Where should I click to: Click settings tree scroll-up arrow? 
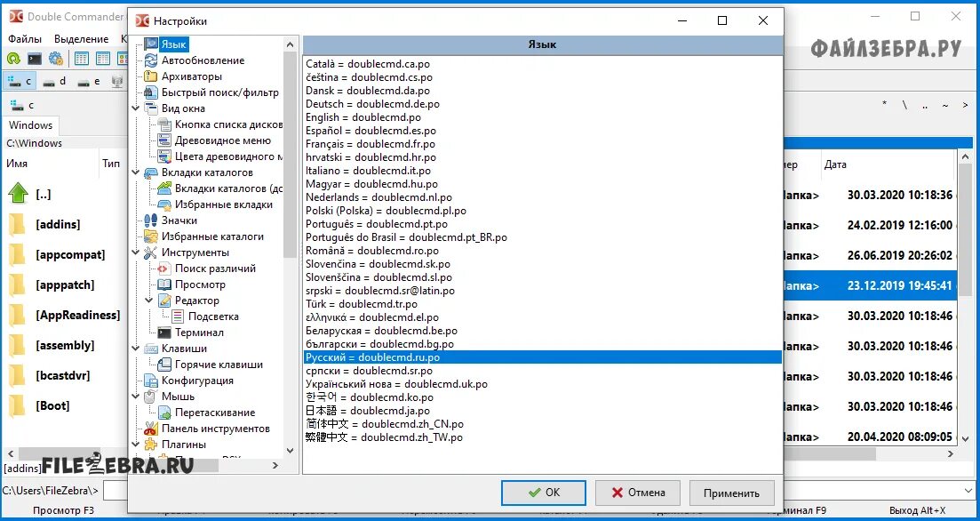coord(290,44)
